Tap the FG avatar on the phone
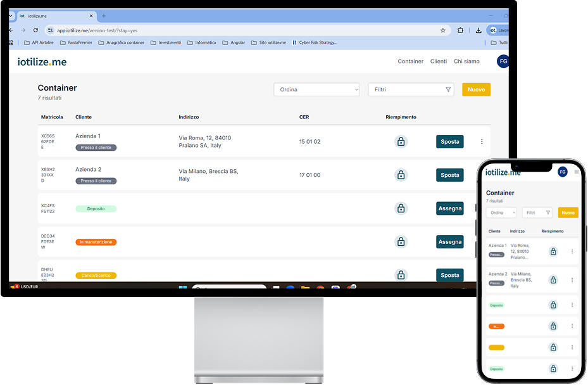This screenshot has height=389, width=588. [563, 172]
